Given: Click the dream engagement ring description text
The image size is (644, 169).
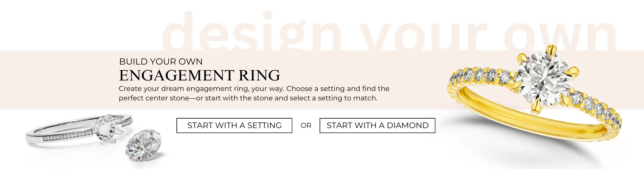Looking at the screenshot, I should click(254, 93).
